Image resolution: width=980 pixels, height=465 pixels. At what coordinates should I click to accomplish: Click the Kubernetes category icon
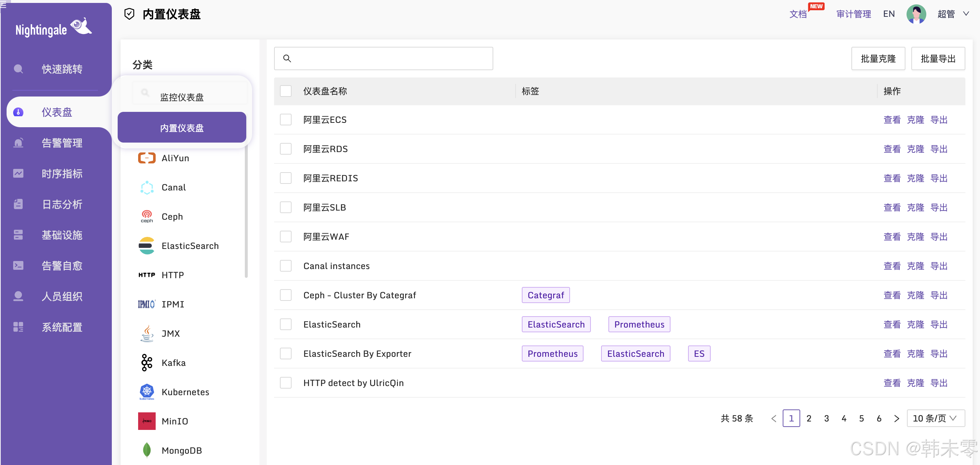tap(147, 392)
